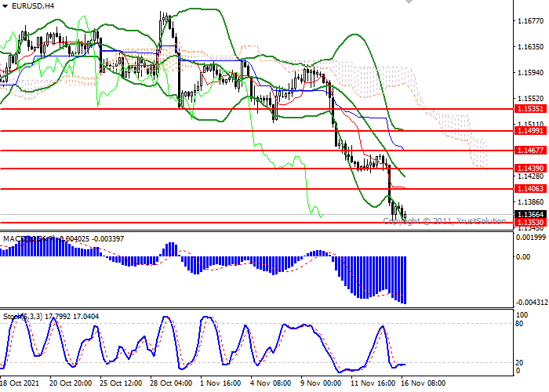Click the current price label 1.13664
Screen dimensions: 549x392
[531, 214]
